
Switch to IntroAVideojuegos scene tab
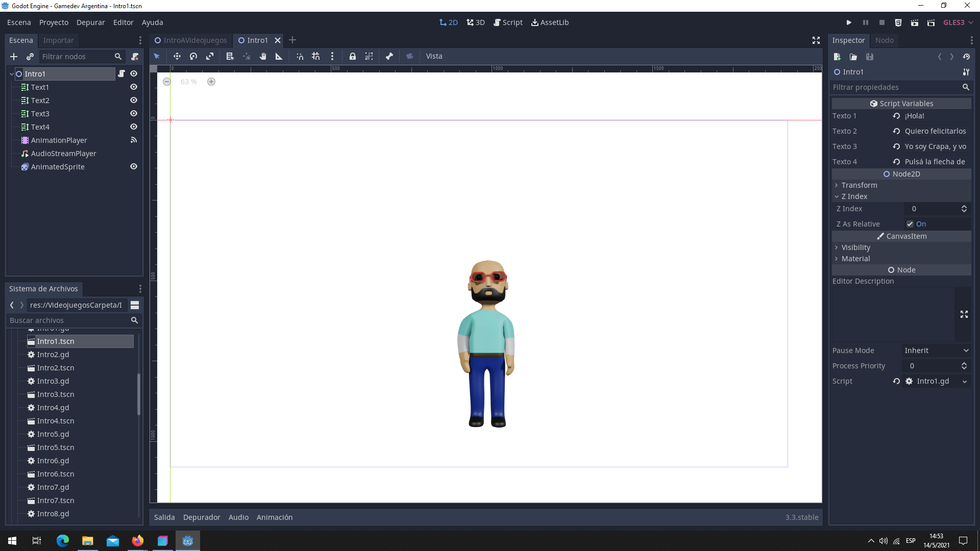[191, 40]
